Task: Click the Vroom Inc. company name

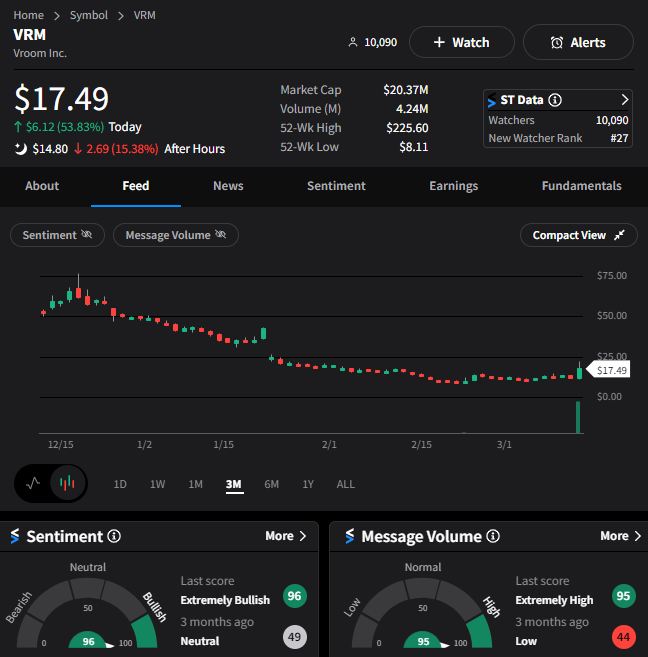Action: [x=40, y=54]
